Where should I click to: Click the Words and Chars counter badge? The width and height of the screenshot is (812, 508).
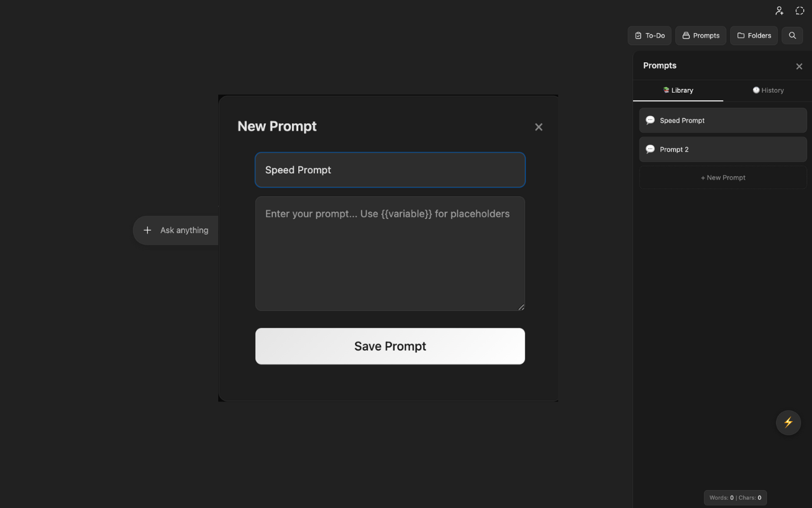coord(735,497)
